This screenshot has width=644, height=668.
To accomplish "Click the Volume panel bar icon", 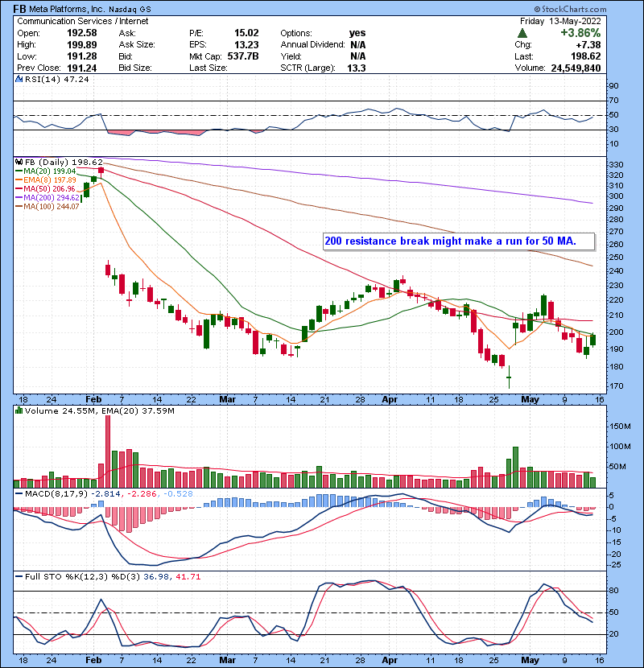I will [19, 410].
